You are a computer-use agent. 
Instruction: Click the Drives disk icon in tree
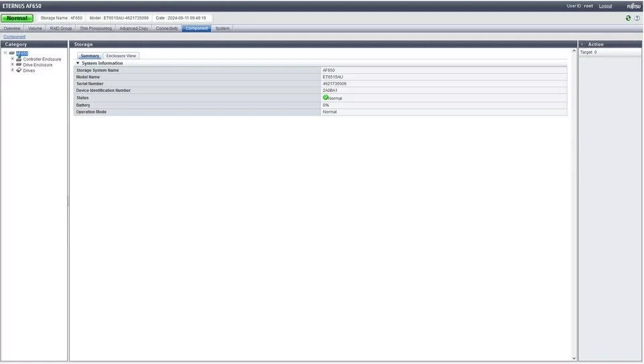pyautogui.click(x=19, y=70)
